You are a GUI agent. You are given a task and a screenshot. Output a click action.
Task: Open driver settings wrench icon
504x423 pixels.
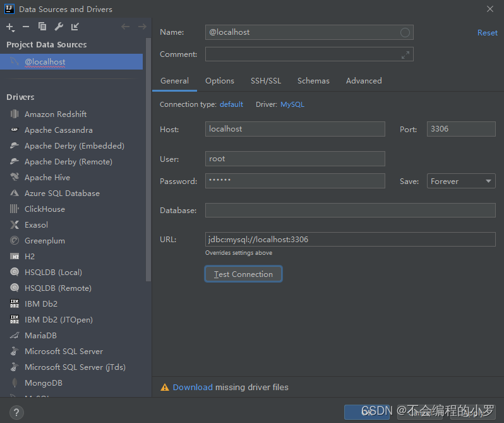point(59,27)
